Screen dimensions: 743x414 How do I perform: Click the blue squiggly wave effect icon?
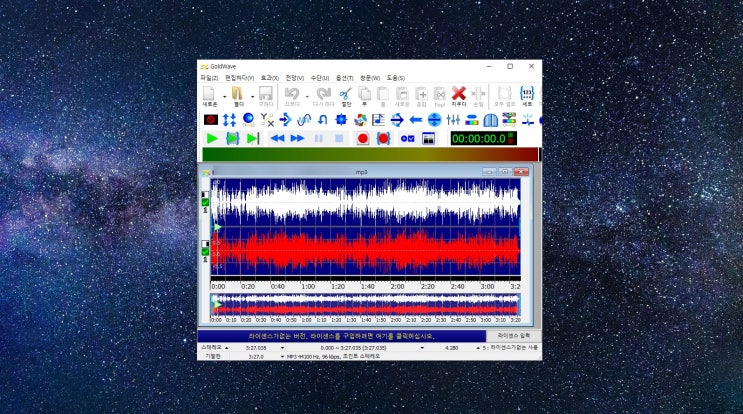tap(304, 120)
